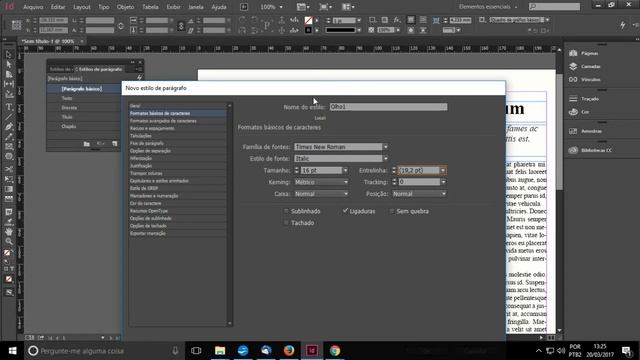
Task: Select the Page tool
Action: 9,74
